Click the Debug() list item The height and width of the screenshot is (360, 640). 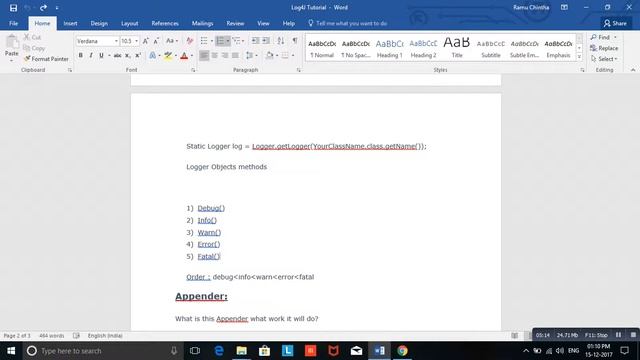211,208
